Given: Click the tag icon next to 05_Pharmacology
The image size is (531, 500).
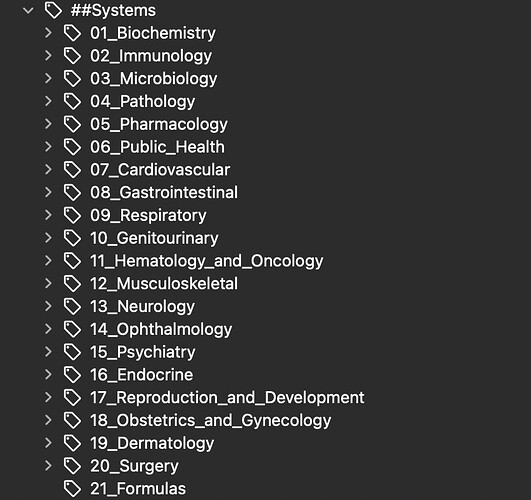Looking at the screenshot, I should pyautogui.click(x=72, y=124).
